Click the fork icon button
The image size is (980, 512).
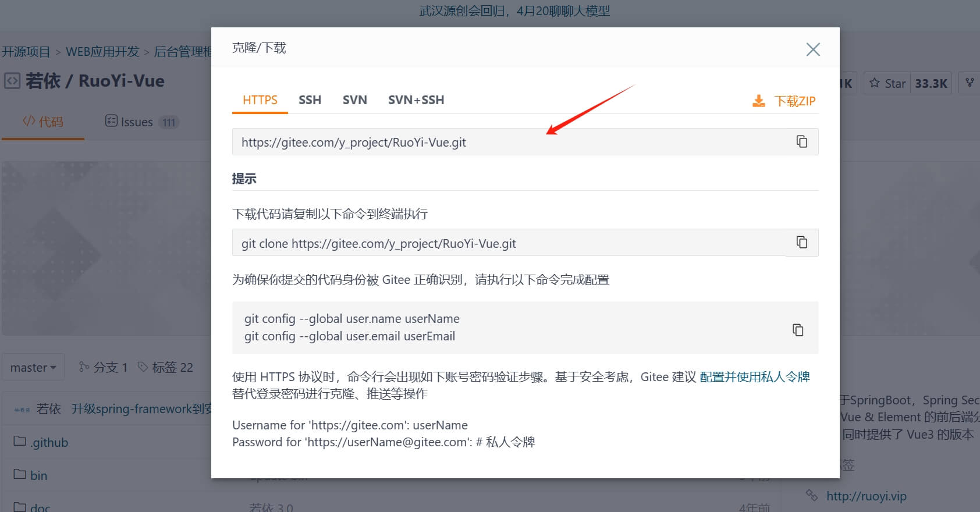pos(970,83)
